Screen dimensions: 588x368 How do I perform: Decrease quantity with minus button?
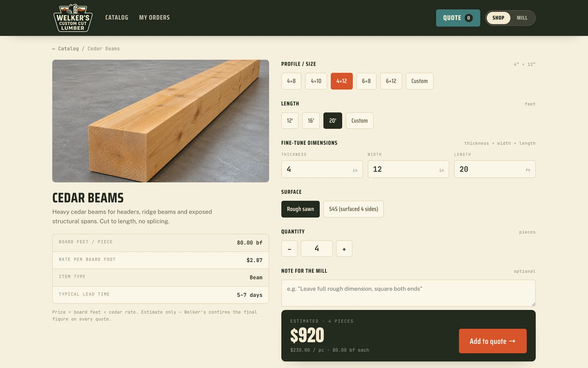coord(290,249)
